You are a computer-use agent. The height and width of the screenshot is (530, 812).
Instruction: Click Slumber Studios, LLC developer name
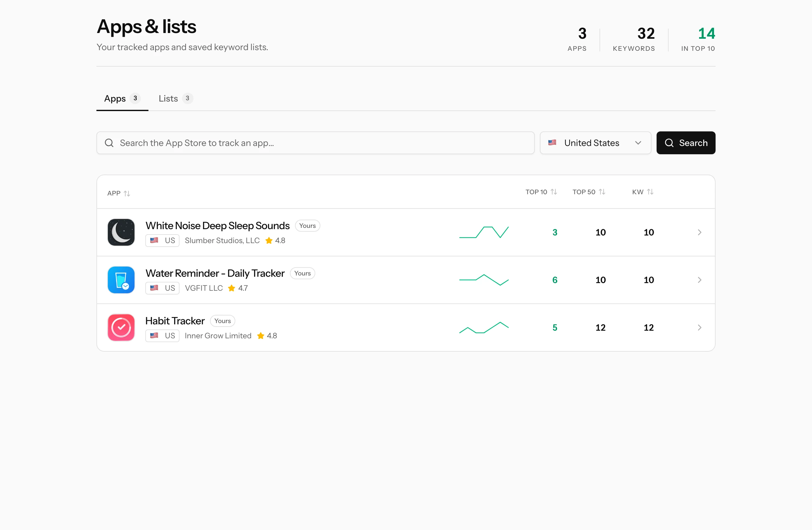point(222,241)
